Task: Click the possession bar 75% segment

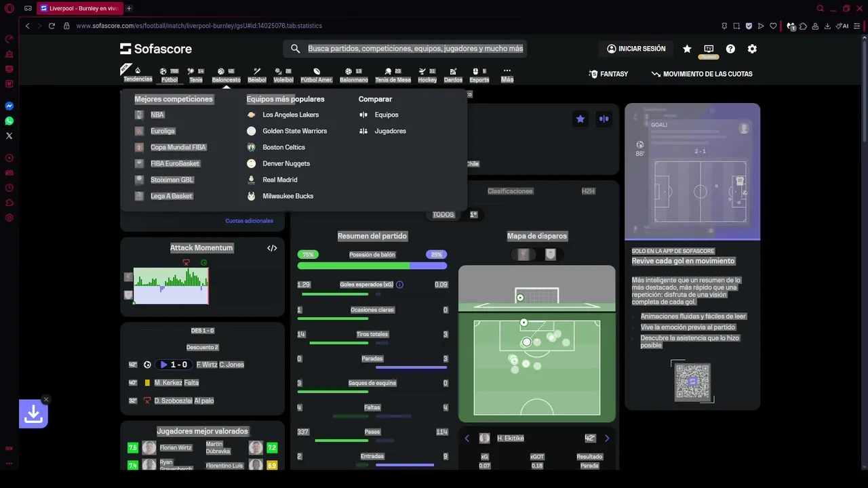Action: click(353, 266)
